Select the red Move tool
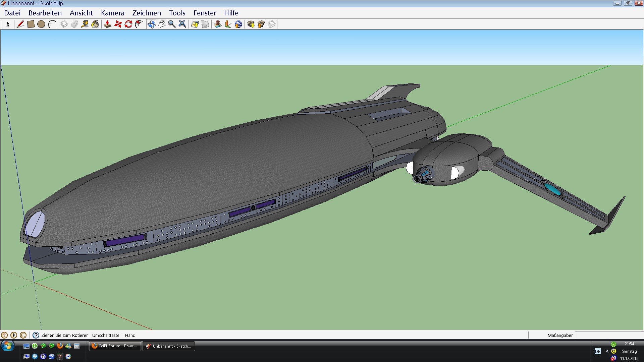The image size is (644, 362). pos(118,24)
